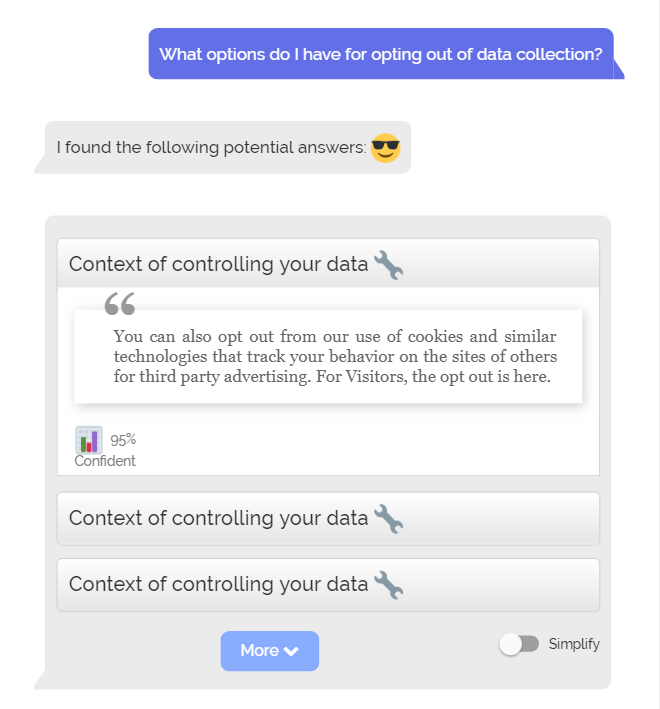Click the down chevron inside the More button
This screenshot has width=660, height=709.
pyautogui.click(x=291, y=651)
